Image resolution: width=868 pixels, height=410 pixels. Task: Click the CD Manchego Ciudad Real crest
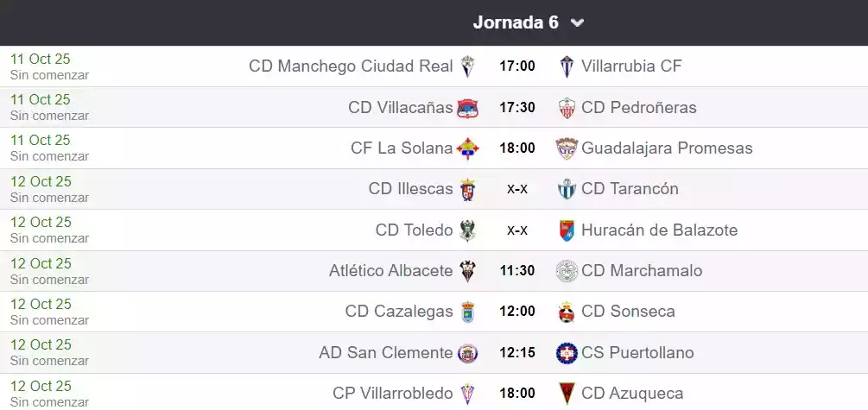pos(467,66)
